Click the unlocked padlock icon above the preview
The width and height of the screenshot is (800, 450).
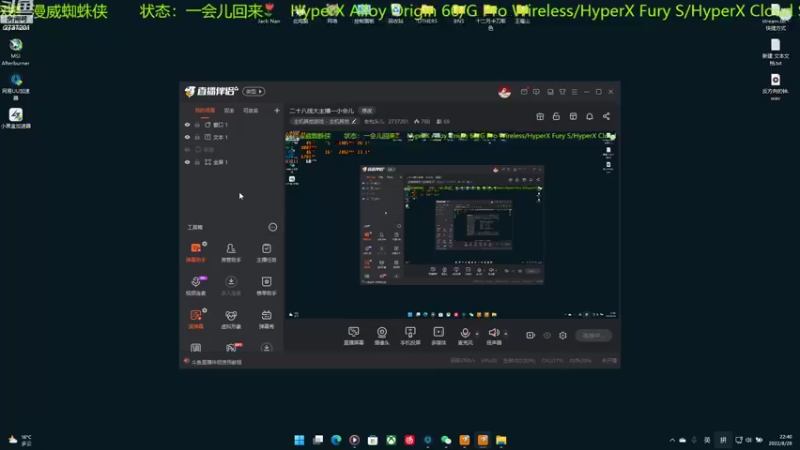click(556, 116)
